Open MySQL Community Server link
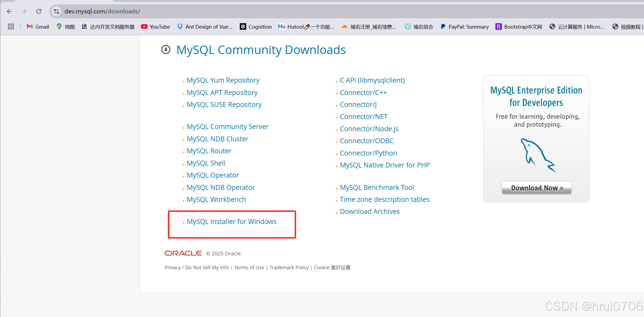Image resolution: width=644 pixels, height=317 pixels. (228, 127)
